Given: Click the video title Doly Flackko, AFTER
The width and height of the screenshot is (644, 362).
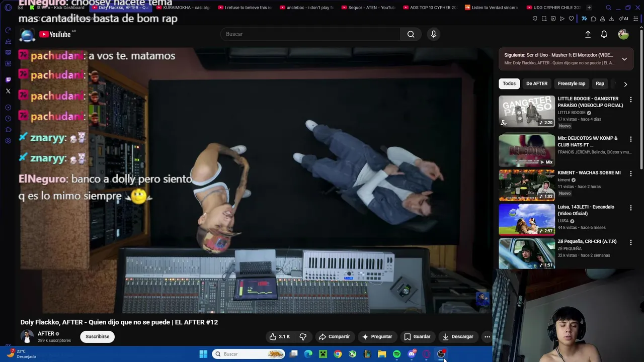Looking at the screenshot, I should tap(119, 322).
